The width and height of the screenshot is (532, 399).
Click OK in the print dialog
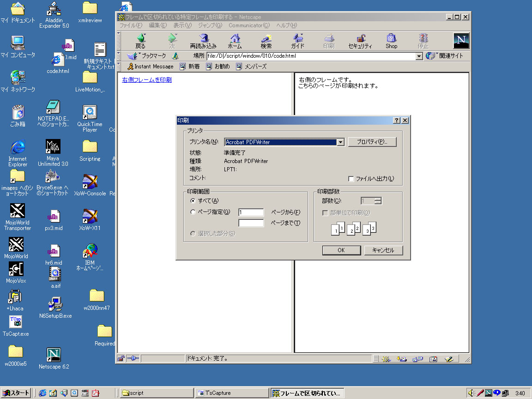(x=341, y=250)
